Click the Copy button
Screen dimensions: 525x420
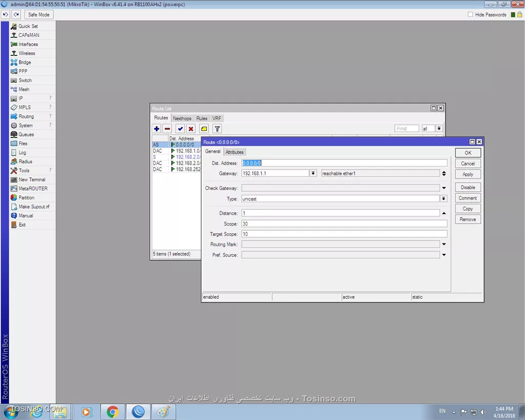click(x=468, y=209)
